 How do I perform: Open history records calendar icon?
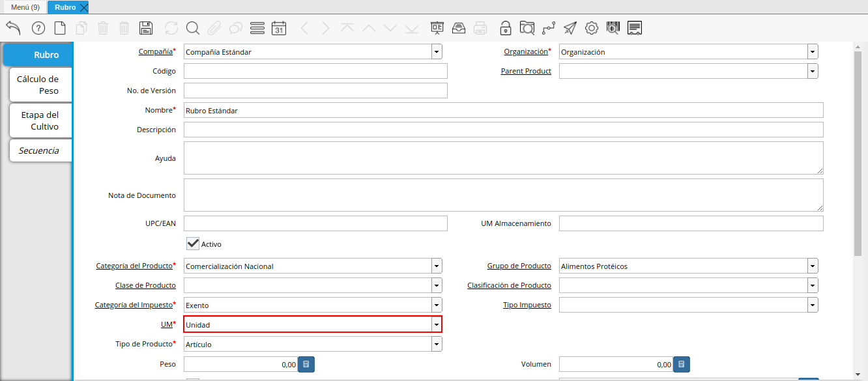click(279, 28)
